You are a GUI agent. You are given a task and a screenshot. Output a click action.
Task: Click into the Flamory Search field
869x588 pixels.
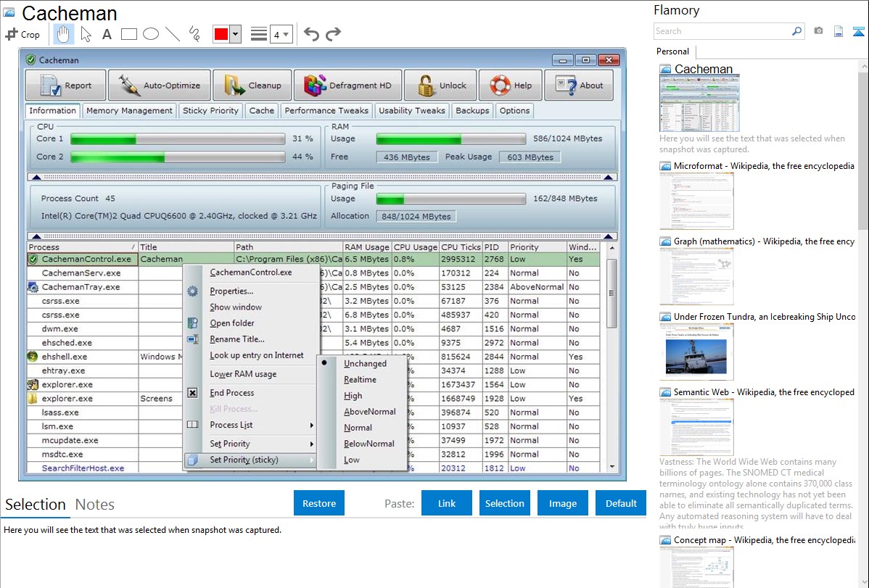(722, 31)
